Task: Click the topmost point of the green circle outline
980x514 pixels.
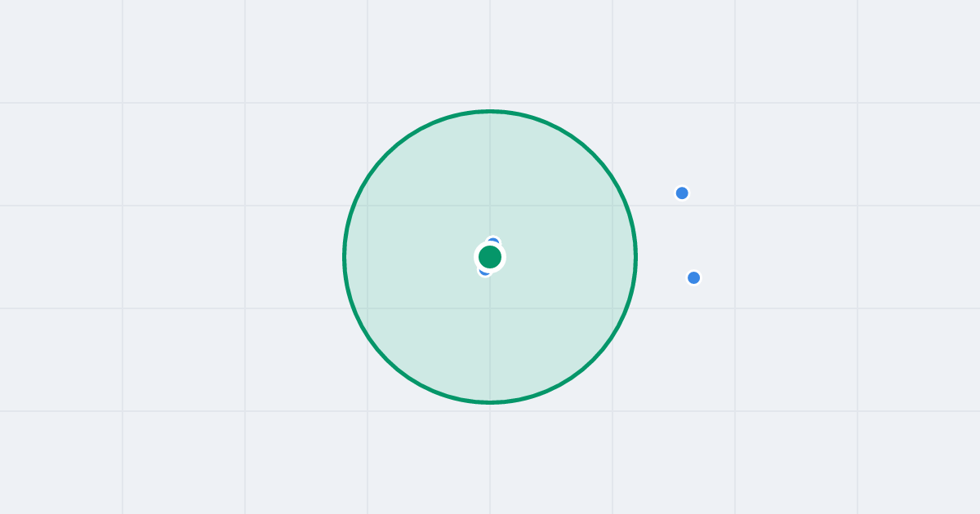Action: pos(490,111)
